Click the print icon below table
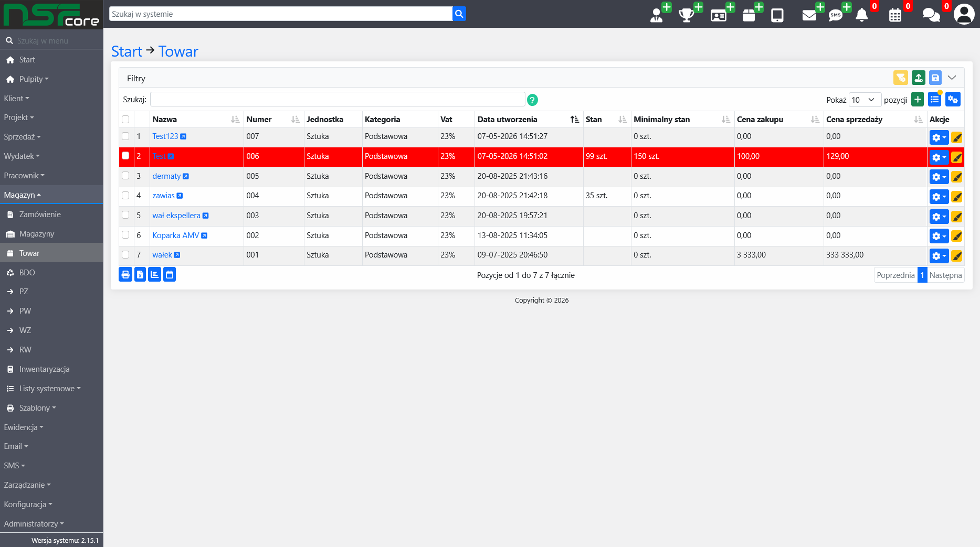Viewport: 980px width, 547px height. [x=125, y=274]
